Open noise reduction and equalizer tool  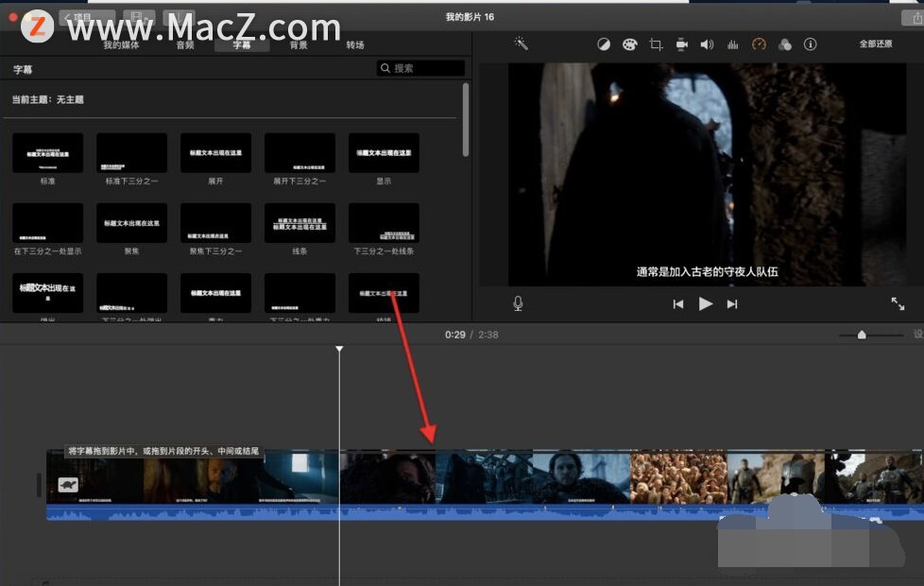(x=732, y=44)
